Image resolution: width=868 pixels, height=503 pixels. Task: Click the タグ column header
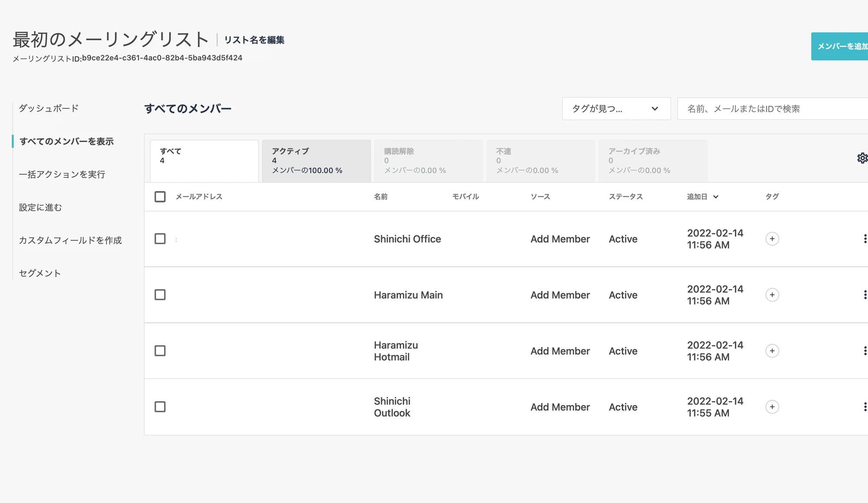point(772,197)
